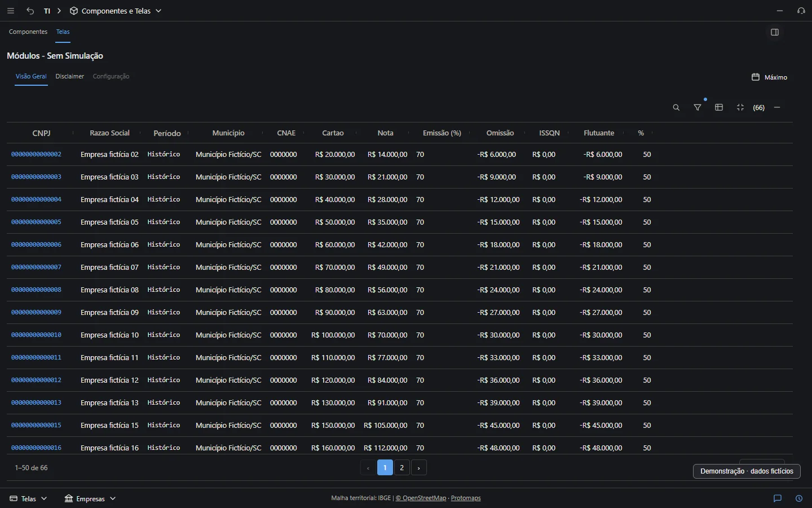Select the Visão Geral tab
812x508 pixels.
pyautogui.click(x=31, y=76)
